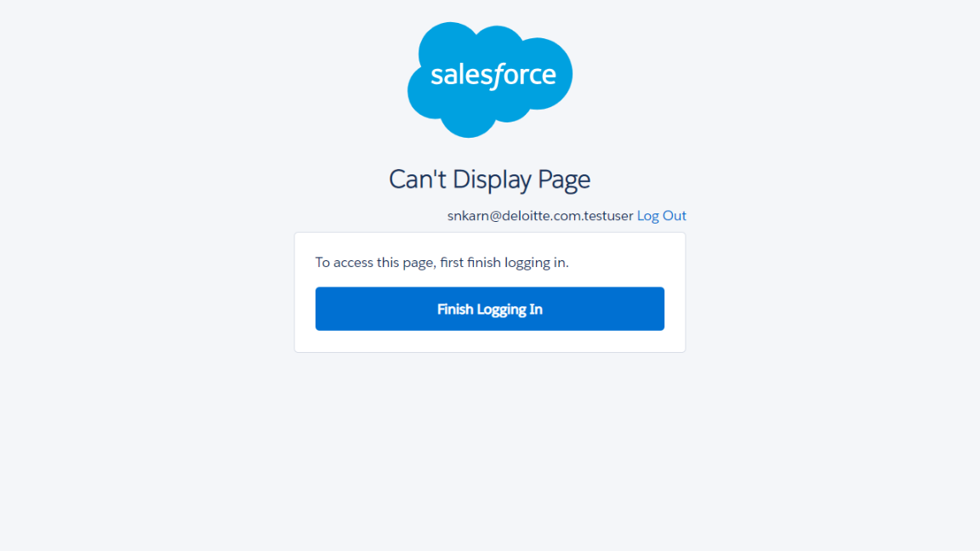Click "testuser" in the logged-in username
Screen dimensions: 980x551
[609, 216]
